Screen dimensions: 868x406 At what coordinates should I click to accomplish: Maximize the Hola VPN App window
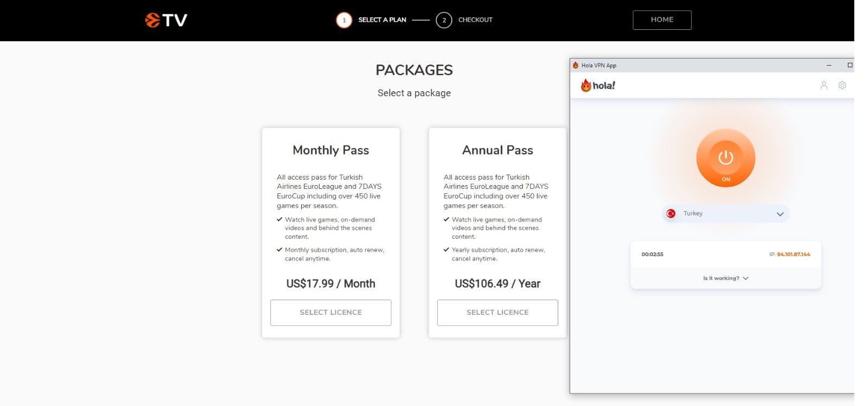click(850, 65)
